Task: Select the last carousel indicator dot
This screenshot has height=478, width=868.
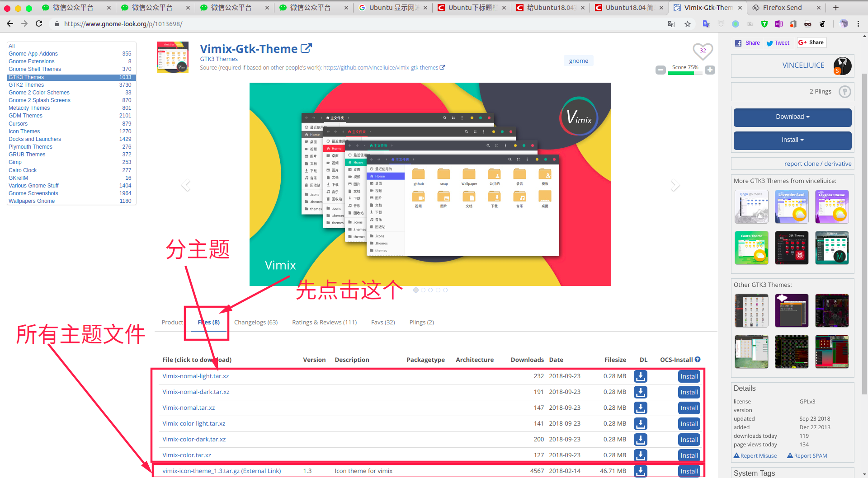Action: click(445, 290)
